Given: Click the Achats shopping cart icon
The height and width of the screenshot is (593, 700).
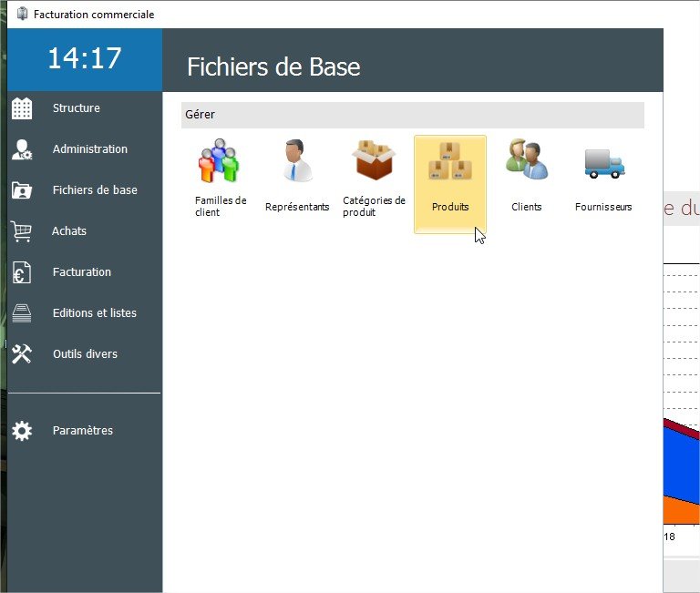Looking at the screenshot, I should [x=22, y=231].
